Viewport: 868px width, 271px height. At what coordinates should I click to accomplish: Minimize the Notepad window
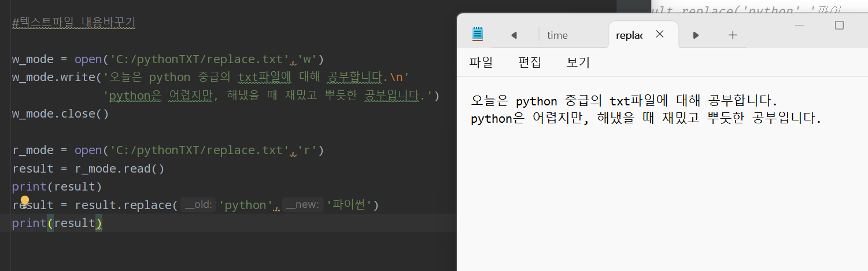[800, 25]
